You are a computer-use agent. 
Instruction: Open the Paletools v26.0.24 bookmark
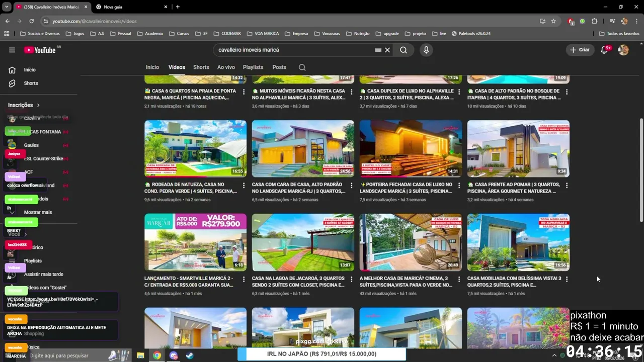[x=471, y=34]
